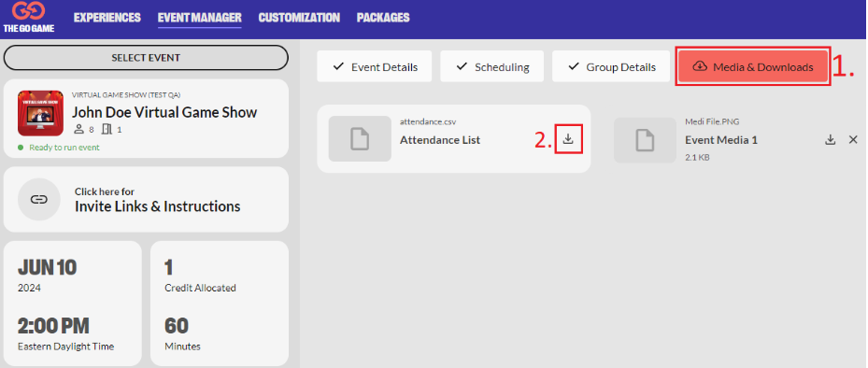Click the Event Media 1 file placeholder
The image size is (868, 368).
click(x=645, y=139)
